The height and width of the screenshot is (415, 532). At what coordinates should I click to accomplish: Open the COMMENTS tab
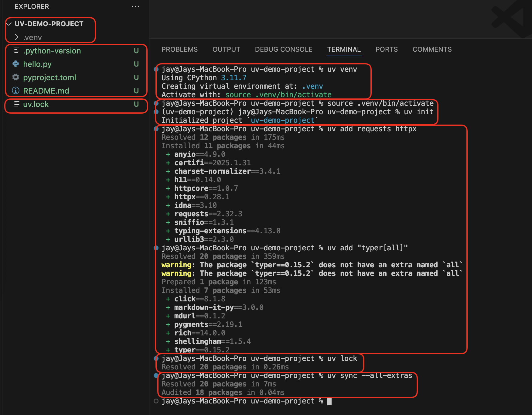click(432, 49)
